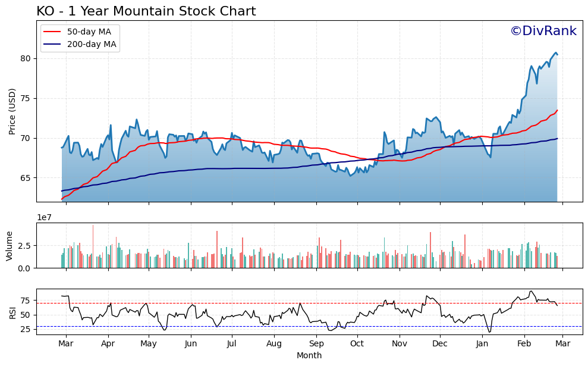Viewport: 588px width, 366px height.
Task: Select the chart title KO 1 Year Mountain
Action: click(x=144, y=11)
